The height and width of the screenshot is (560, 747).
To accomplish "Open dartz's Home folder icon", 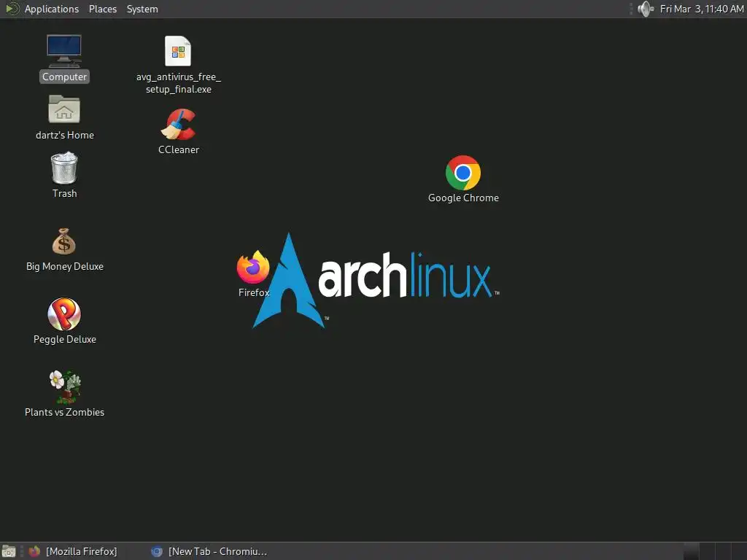I will pos(64,109).
